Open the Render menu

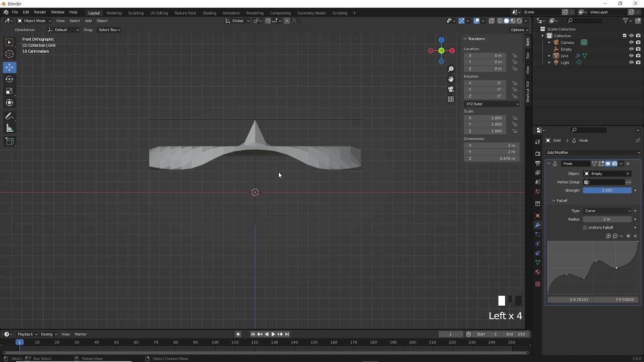pos(40,12)
